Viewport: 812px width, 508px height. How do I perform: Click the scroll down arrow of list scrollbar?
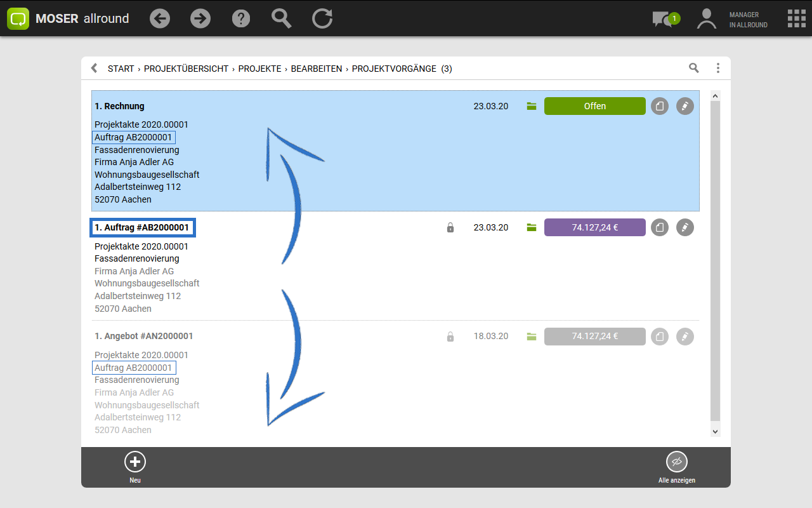tap(715, 431)
